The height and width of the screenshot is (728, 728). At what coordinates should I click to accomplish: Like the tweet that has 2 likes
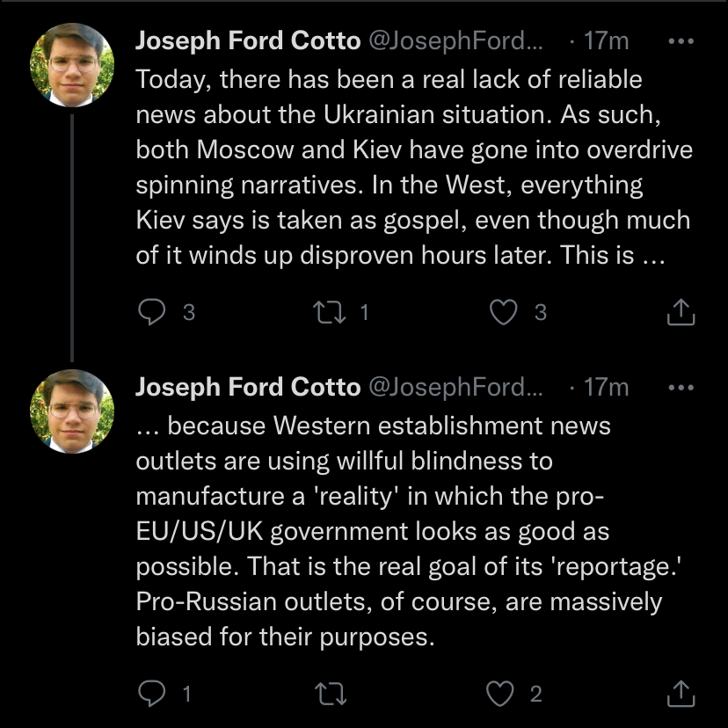[x=501, y=695]
